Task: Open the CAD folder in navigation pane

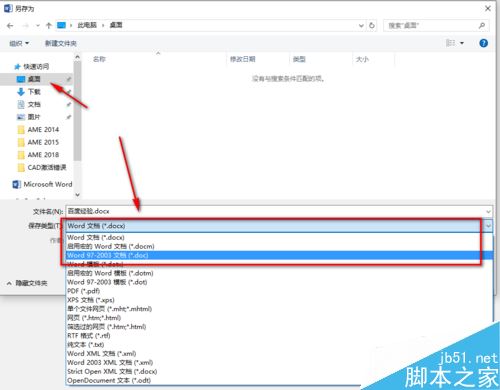Action: (x=42, y=167)
